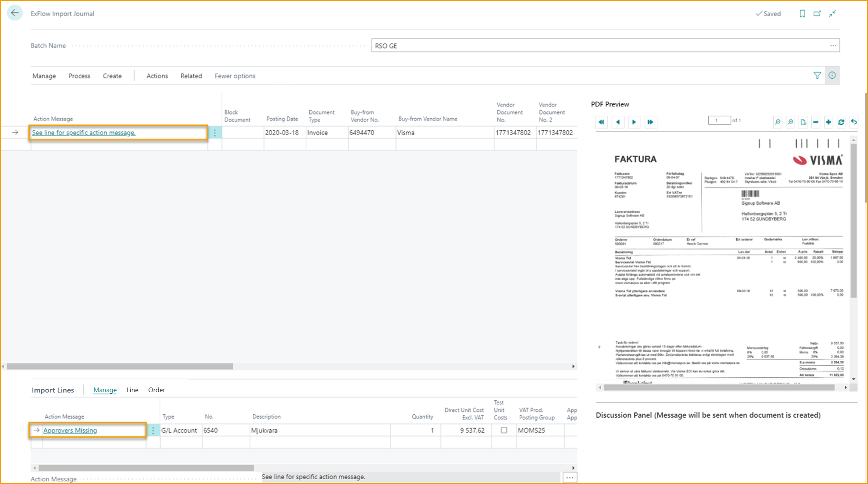Open Batch Name lookup ellipsis
868x484 pixels.
point(833,46)
